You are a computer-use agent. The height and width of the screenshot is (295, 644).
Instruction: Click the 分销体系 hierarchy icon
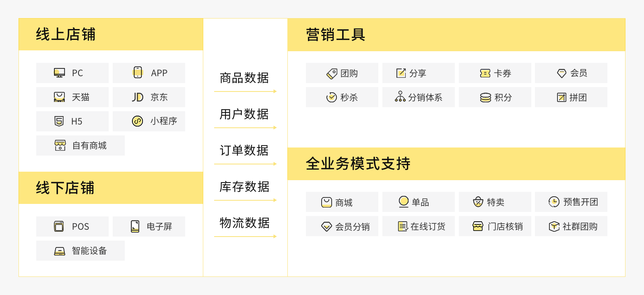400,97
